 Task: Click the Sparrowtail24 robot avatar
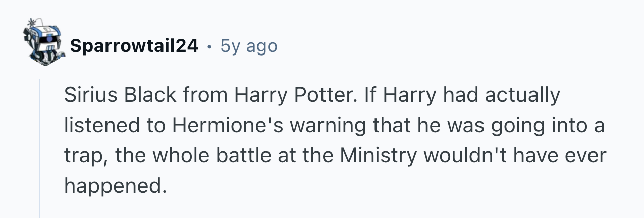[44, 44]
